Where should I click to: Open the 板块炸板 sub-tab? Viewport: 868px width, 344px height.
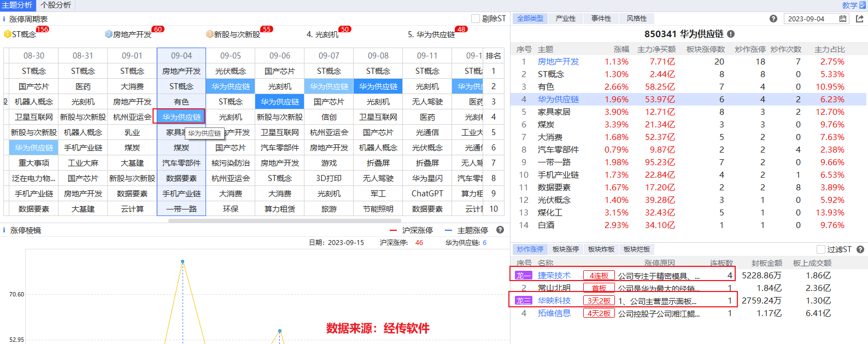click(x=601, y=249)
